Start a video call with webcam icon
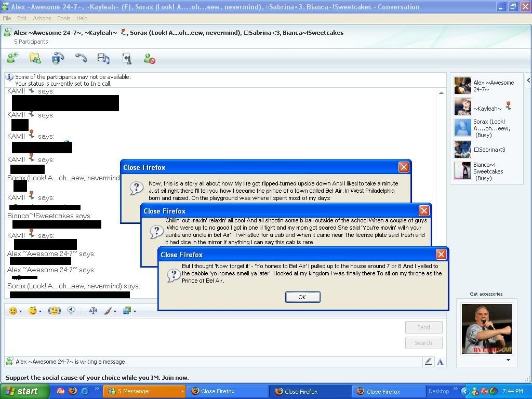 click(x=58, y=58)
